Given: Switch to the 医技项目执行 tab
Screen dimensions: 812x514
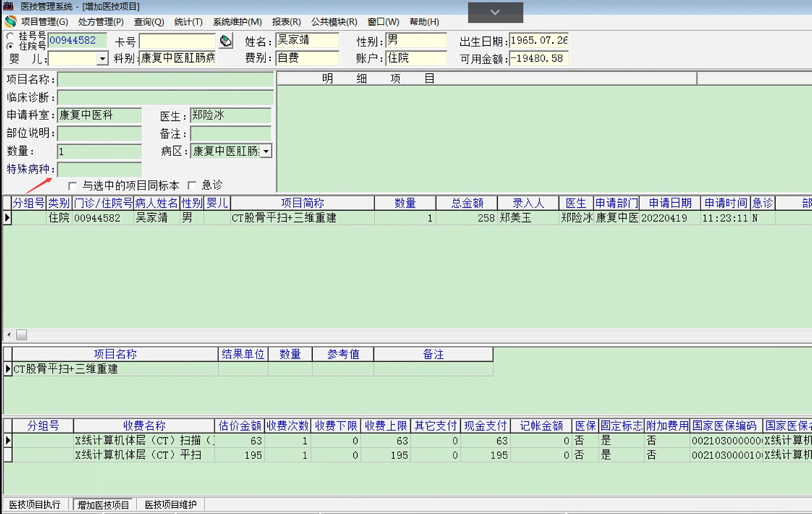Looking at the screenshot, I should pos(35,504).
